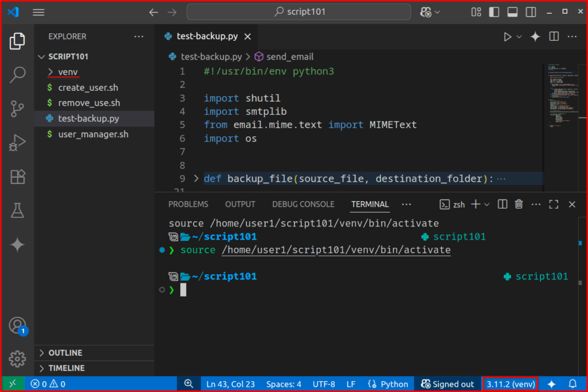
Task: Run the Python file with play button
Action: pyautogui.click(x=508, y=36)
